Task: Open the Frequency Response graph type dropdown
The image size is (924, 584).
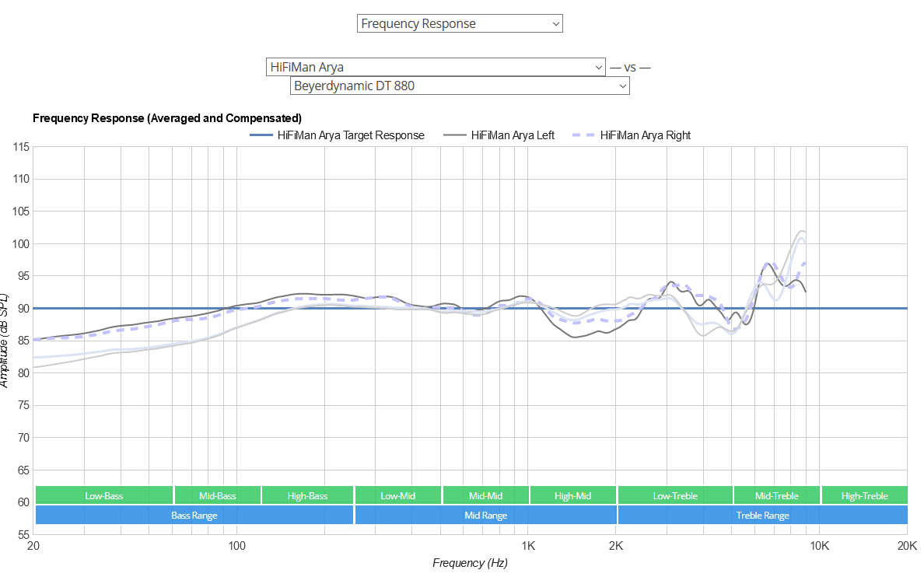Action: 460,23
